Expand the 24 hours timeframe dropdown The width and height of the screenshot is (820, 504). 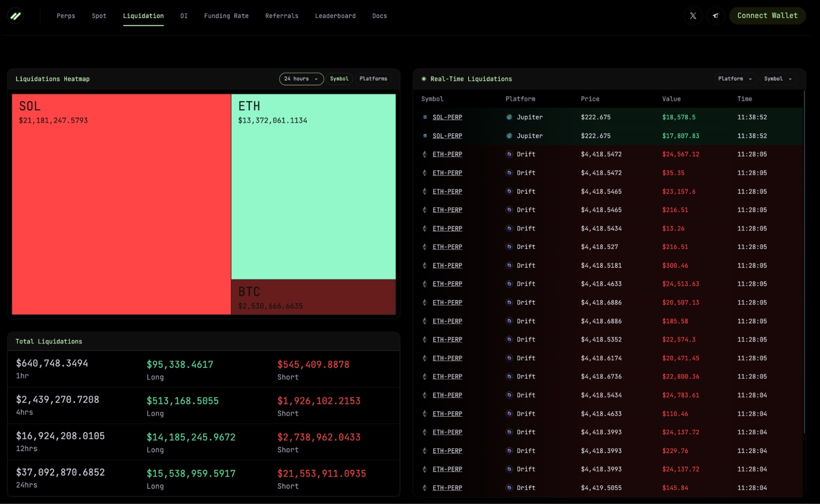pos(301,79)
